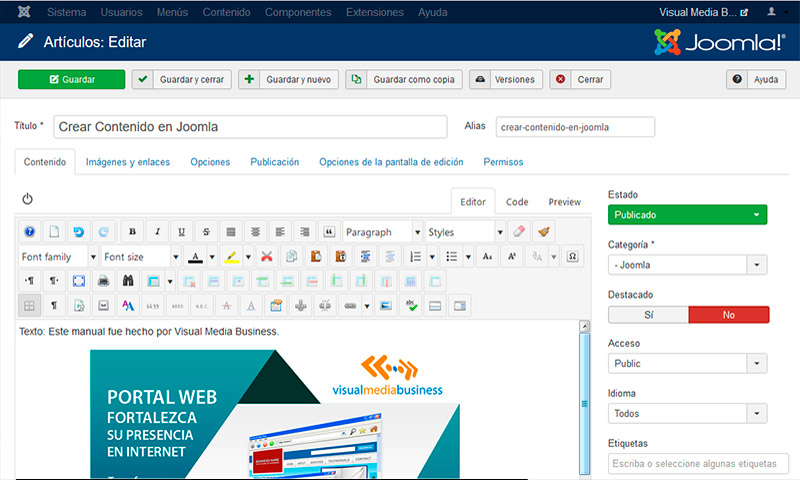The image size is (800, 480).
Task: Open the Sistema menu
Action: click(66, 12)
